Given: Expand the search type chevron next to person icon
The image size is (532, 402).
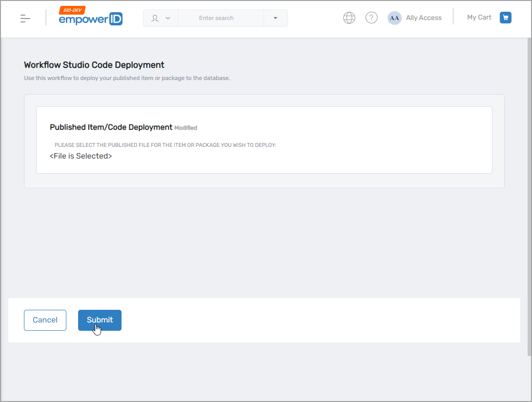Looking at the screenshot, I should [166, 18].
